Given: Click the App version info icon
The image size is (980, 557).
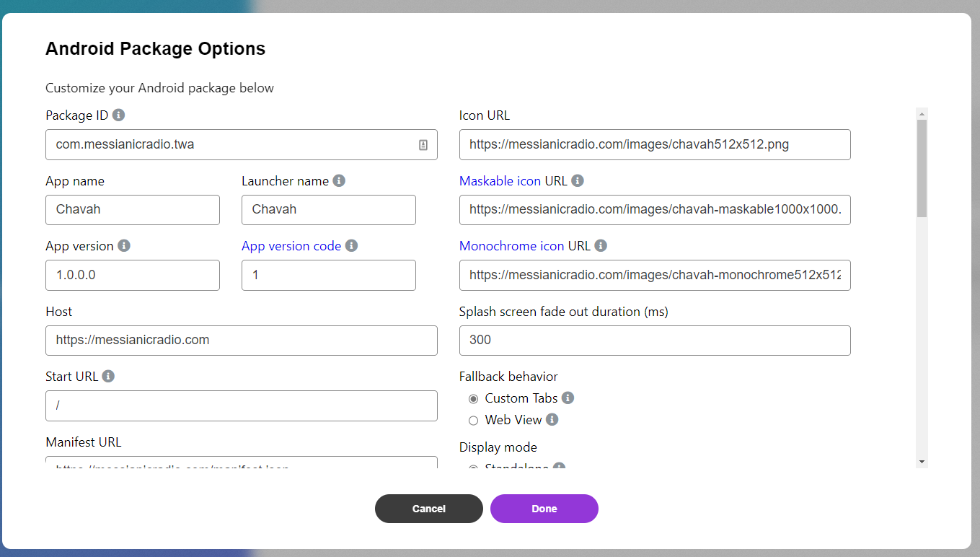Looking at the screenshot, I should click(123, 245).
